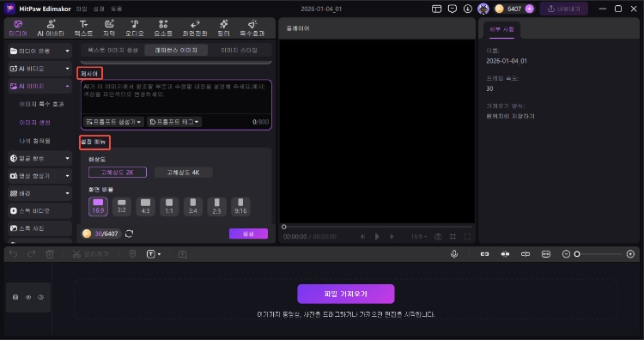Click the refresh credits icon beside 30/6407

click(129, 234)
